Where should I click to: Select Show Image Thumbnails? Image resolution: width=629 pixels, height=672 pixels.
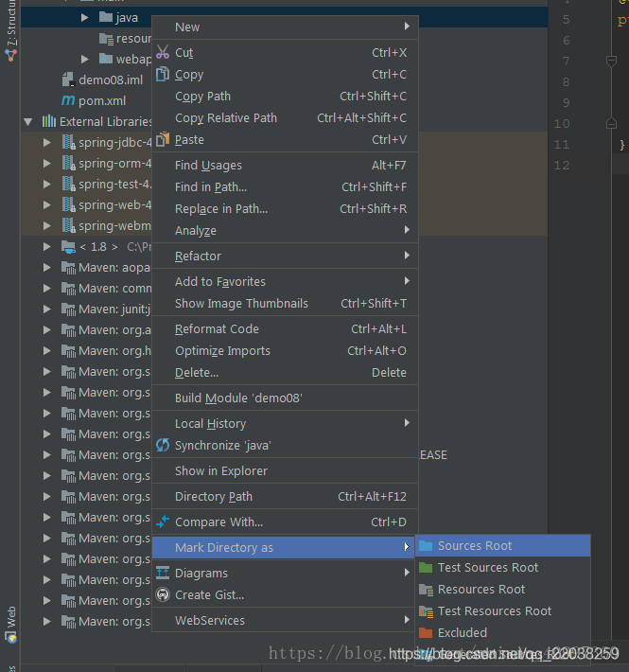tap(285, 304)
